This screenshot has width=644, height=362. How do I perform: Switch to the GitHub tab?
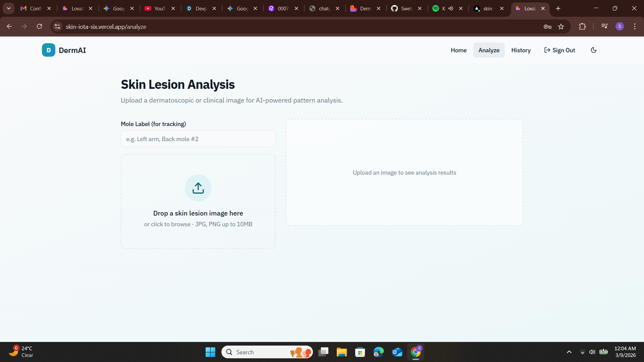coord(402,9)
